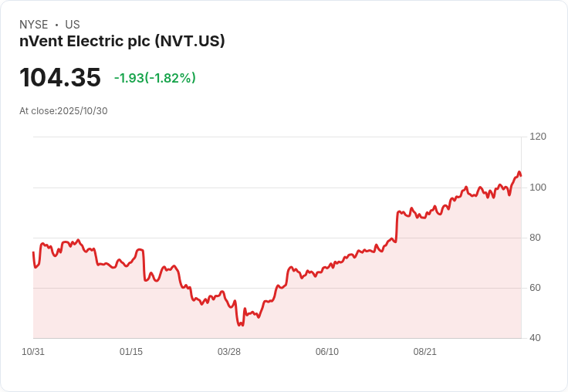
Task: Click the 03/28 date axis label
Action: tap(229, 352)
